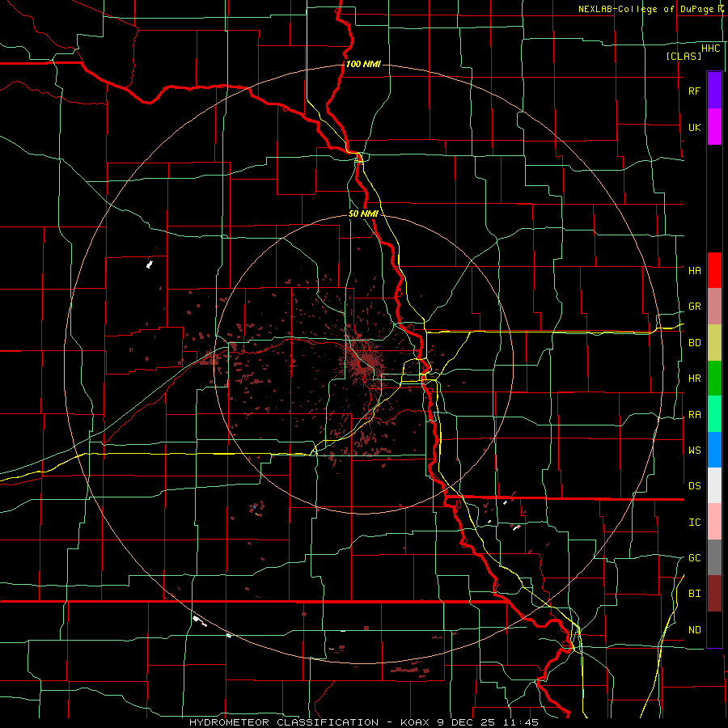This screenshot has width=728, height=728.
Task: Click the HA legend label
Action: pos(694,270)
